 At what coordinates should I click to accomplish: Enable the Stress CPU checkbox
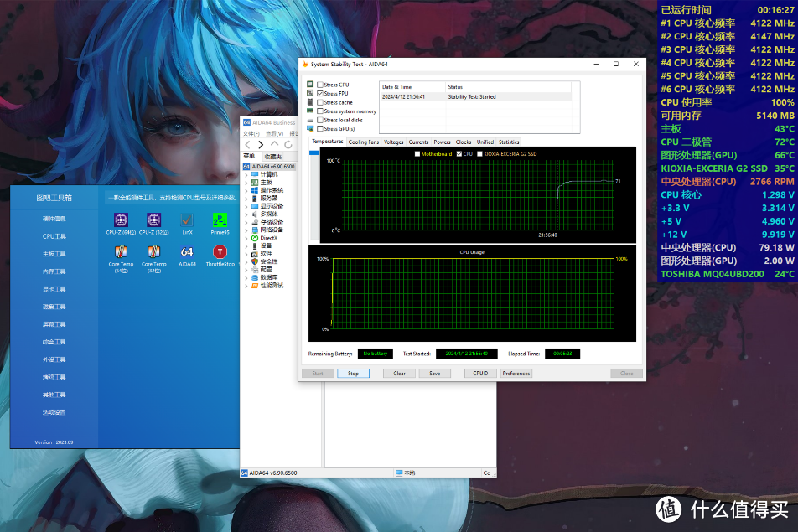[320, 85]
